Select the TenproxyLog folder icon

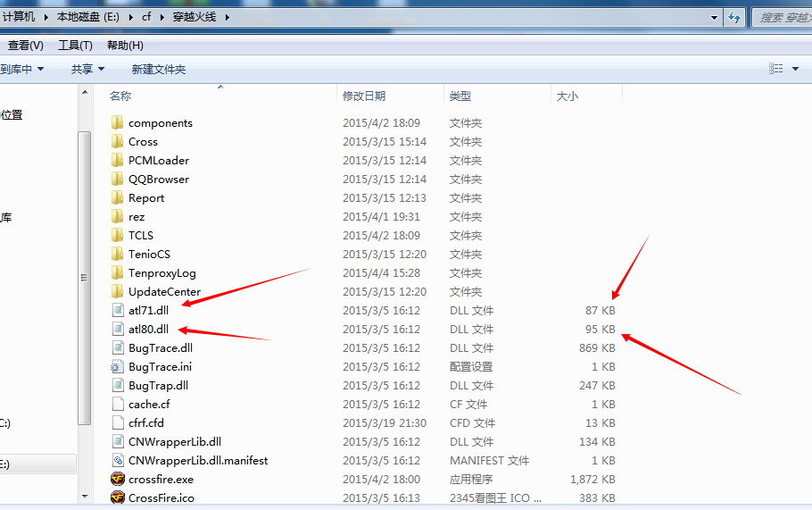118,272
